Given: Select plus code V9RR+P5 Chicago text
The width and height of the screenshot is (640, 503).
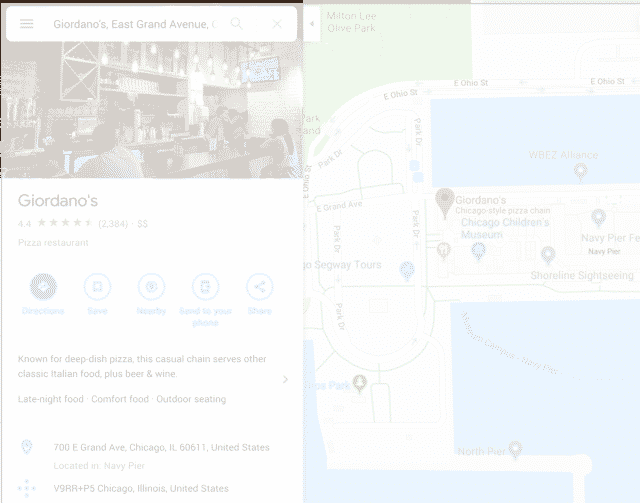Looking at the screenshot, I should tap(141, 488).
